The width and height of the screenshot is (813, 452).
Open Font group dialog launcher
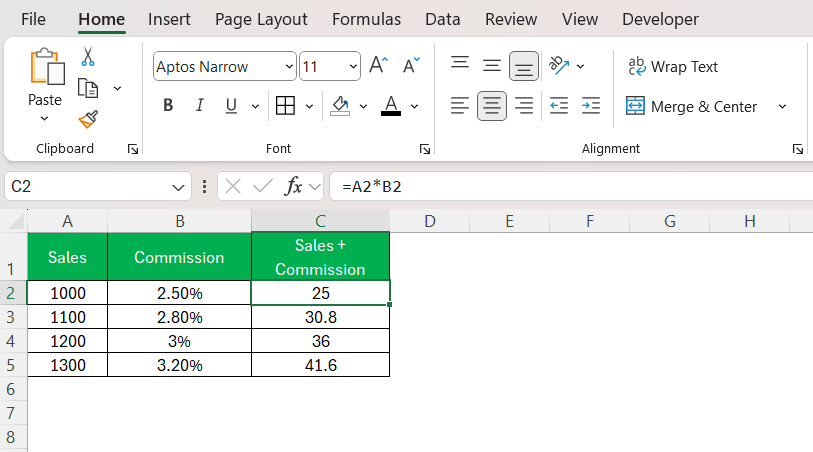[x=425, y=149]
